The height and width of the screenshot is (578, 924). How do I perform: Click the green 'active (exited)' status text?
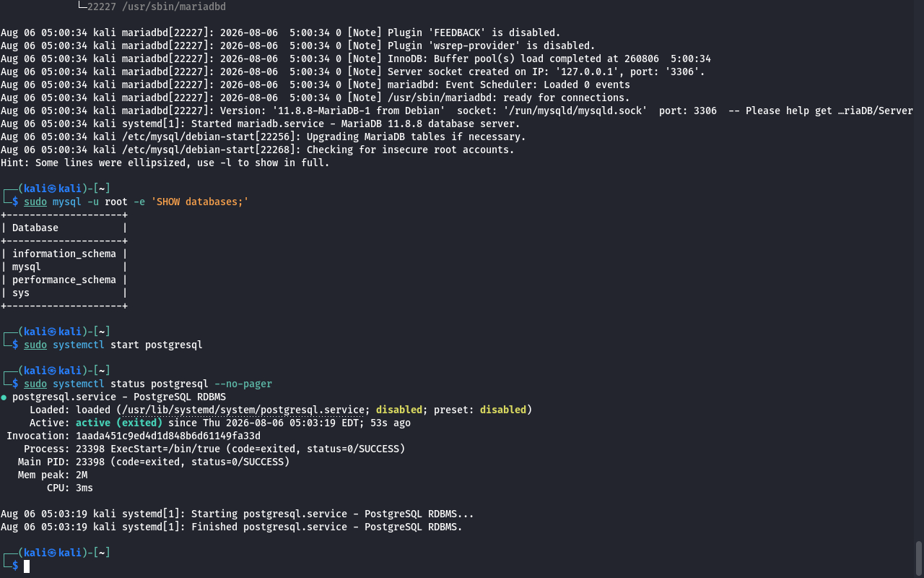point(119,423)
